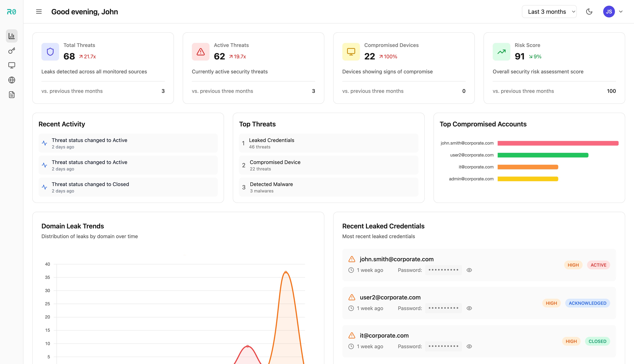This screenshot has height=364, width=634.
Task: Click the red peak point on leak chart
Action: [x=247, y=346]
